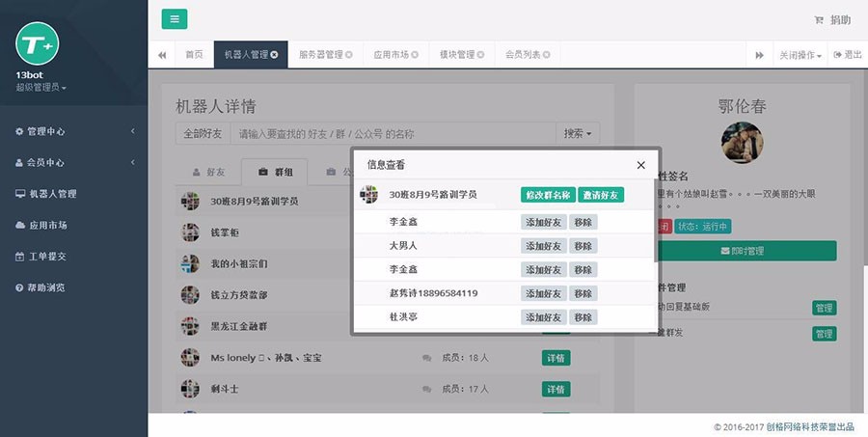Click group avatar in 信息查看 dialog
Viewport: 868px width, 437px height.
[x=368, y=195]
